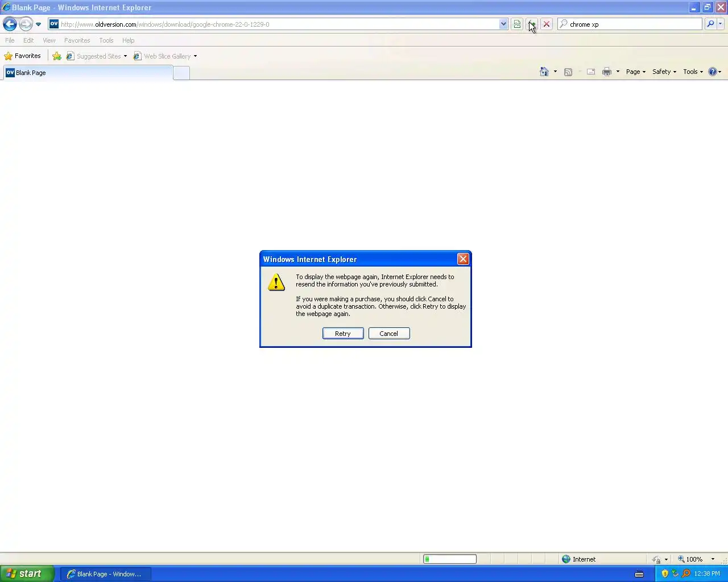728x582 pixels.
Task: Open the Recent Pages dropdown arrow
Action: click(38, 24)
